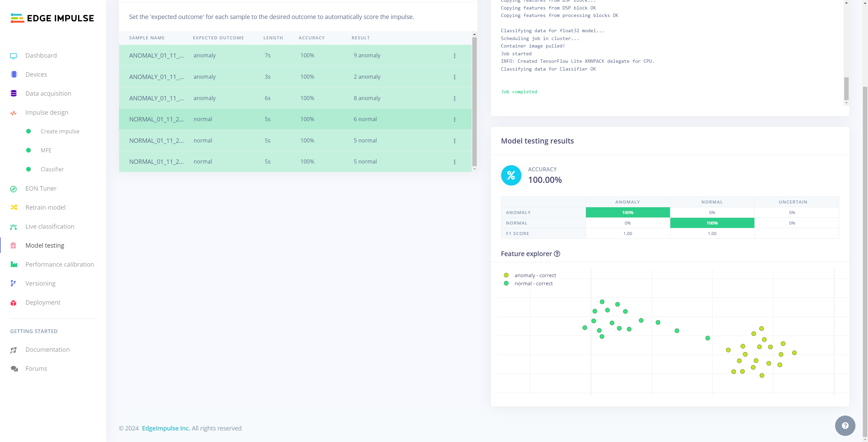Go to Performance calibration page

coord(59,265)
